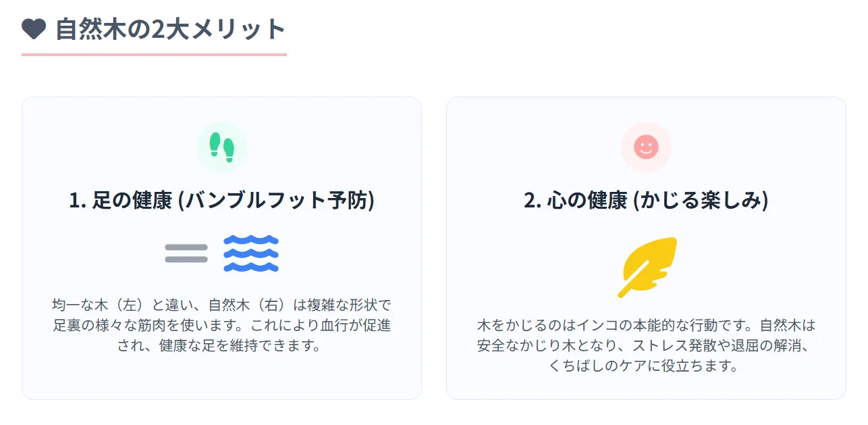Image resolution: width=868 pixels, height=425 pixels.
Task: Click the yellow feather icon
Action: (647, 268)
